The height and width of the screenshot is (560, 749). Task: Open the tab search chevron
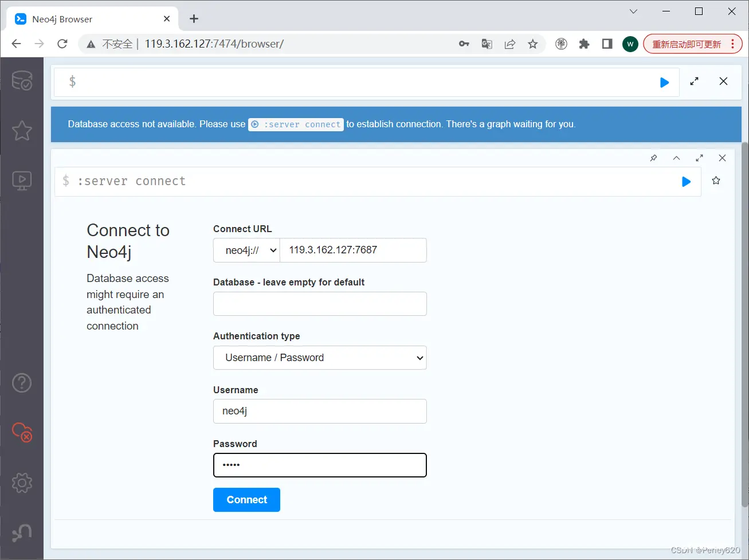click(633, 11)
